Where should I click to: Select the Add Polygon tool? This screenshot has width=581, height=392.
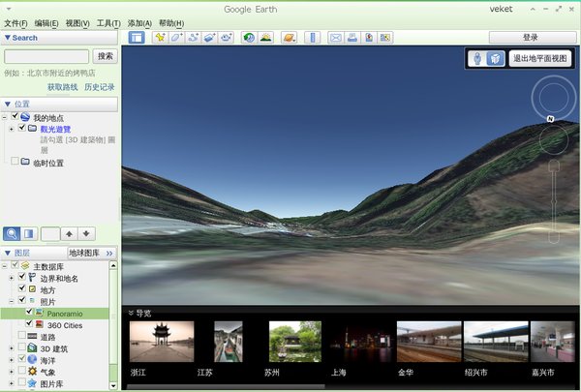click(176, 38)
